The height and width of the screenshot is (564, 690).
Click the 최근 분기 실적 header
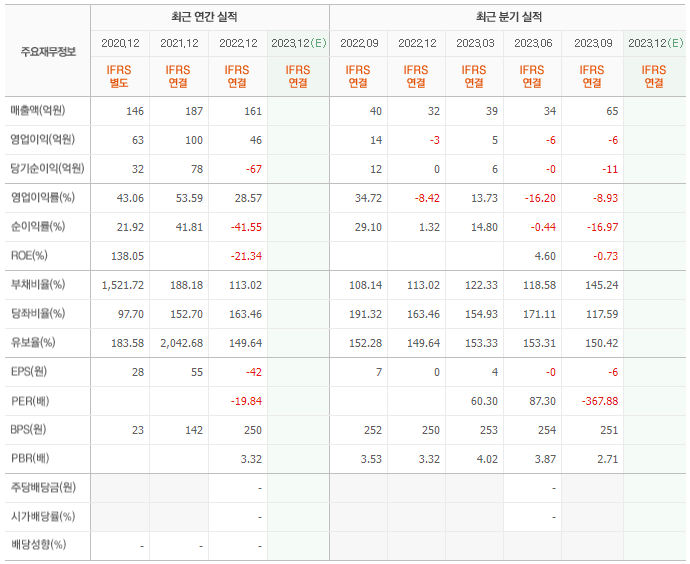[509, 17]
